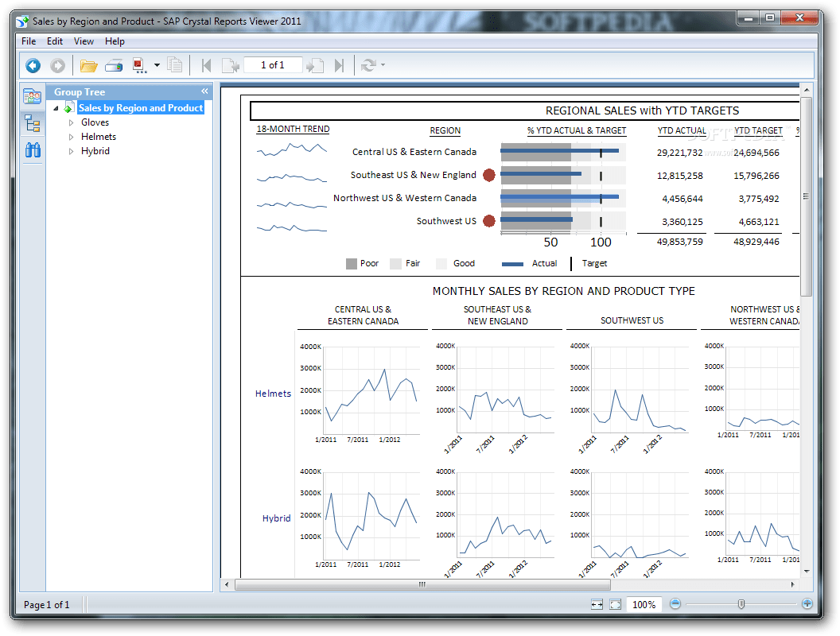
Task: Open the export format dropdown arrow
Action: coord(156,66)
